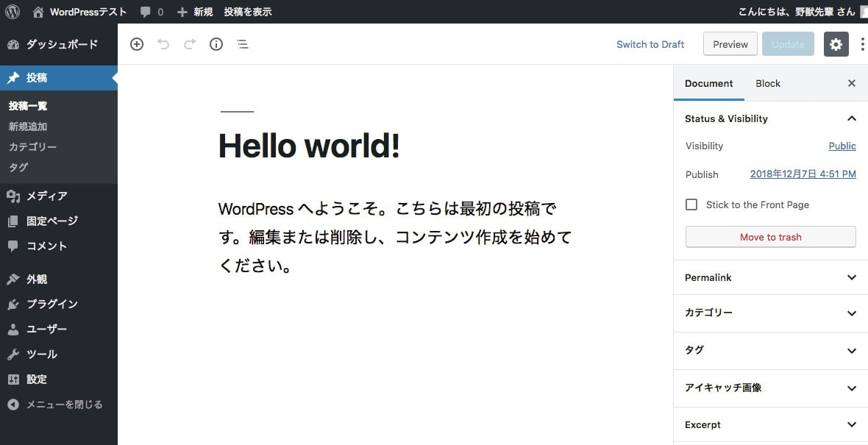
Task: Open 投稿一覧 submenu item
Action: (x=28, y=106)
